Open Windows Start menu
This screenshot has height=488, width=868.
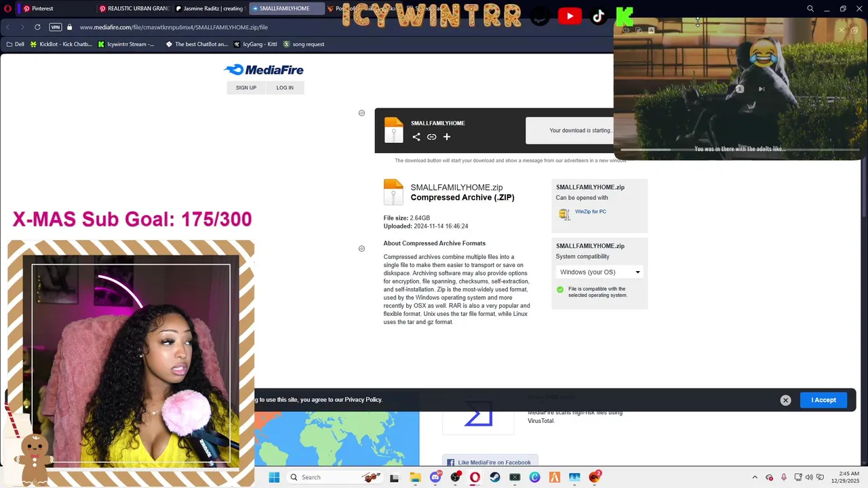(274, 477)
